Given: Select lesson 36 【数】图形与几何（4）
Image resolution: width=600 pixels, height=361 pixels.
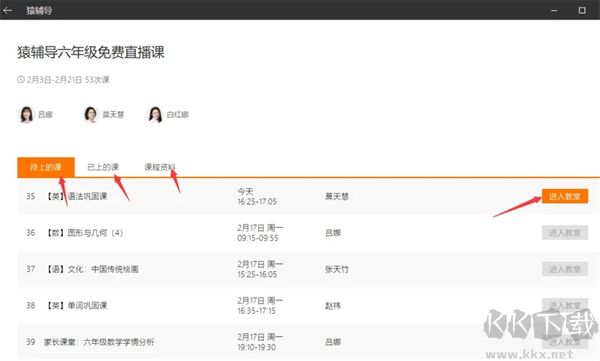Looking at the screenshot, I should 85,233.
